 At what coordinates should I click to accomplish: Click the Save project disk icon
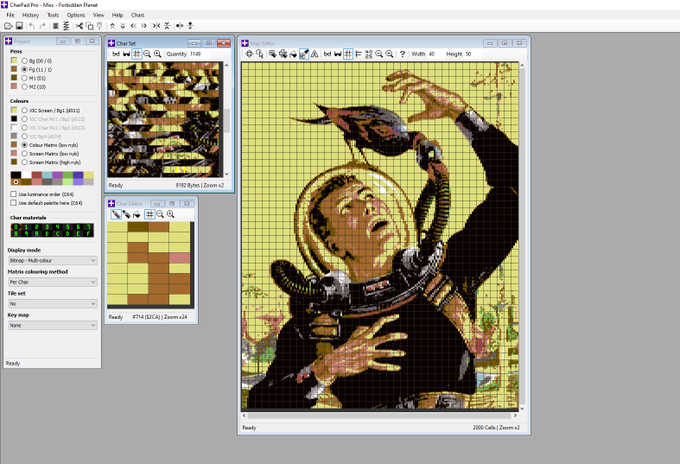19,26
